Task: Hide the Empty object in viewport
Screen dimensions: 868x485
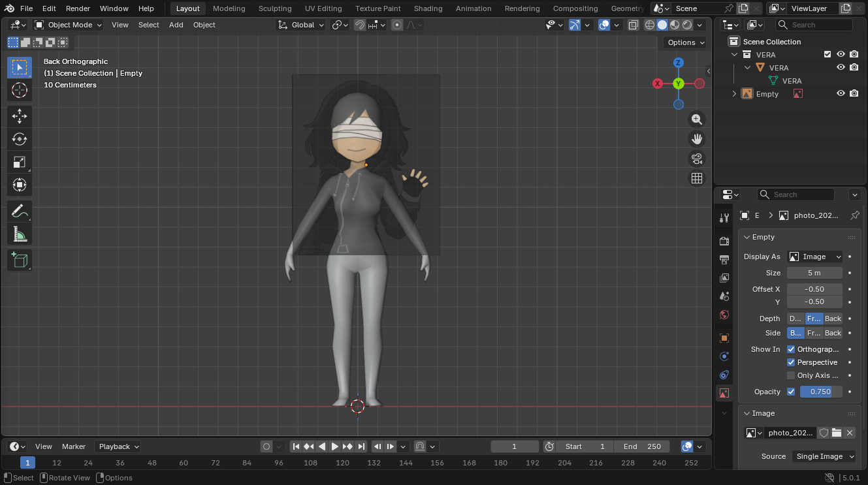Action: pyautogui.click(x=841, y=94)
